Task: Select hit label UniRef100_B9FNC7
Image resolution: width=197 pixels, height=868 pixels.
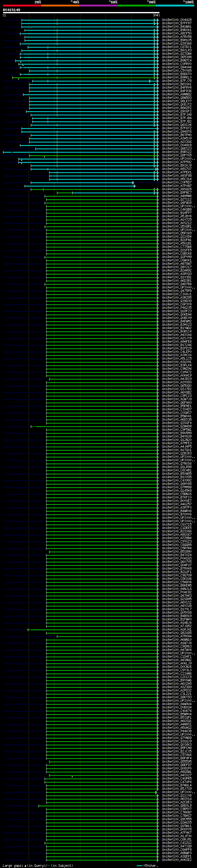Action: coord(177,193)
